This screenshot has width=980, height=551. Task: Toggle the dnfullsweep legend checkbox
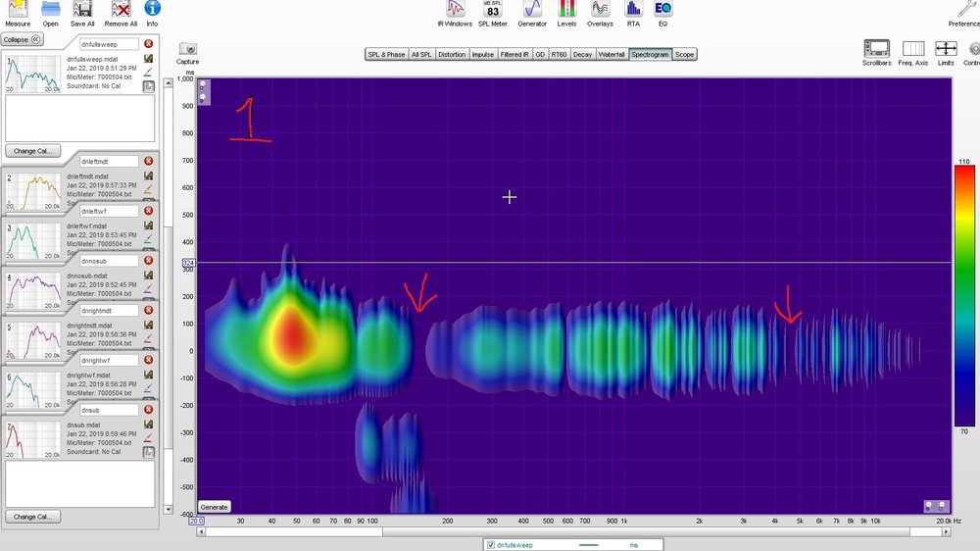(x=491, y=545)
